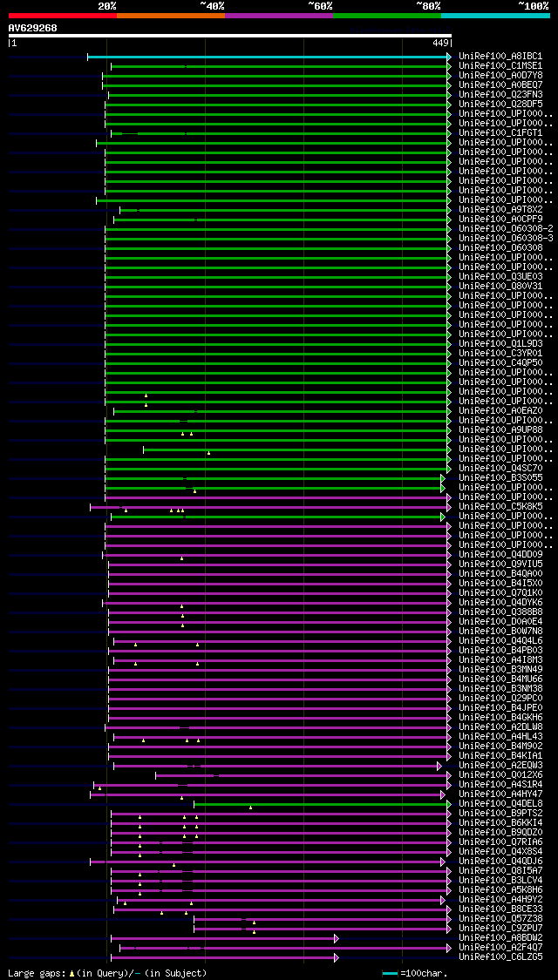This screenshot has height=980, width=558.
Task: Click the UniRef100_Q3UE03 label
Action: tap(500, 276)
